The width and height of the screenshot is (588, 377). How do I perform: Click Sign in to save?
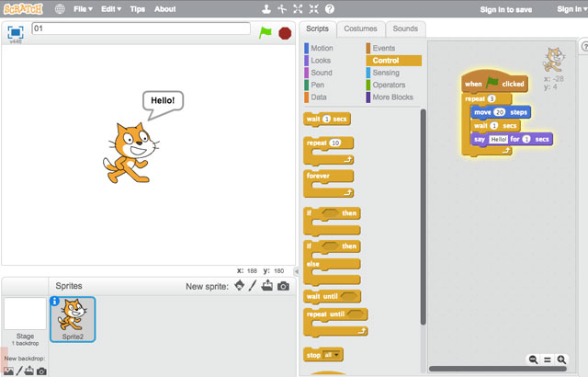click(x=506, y=10)
